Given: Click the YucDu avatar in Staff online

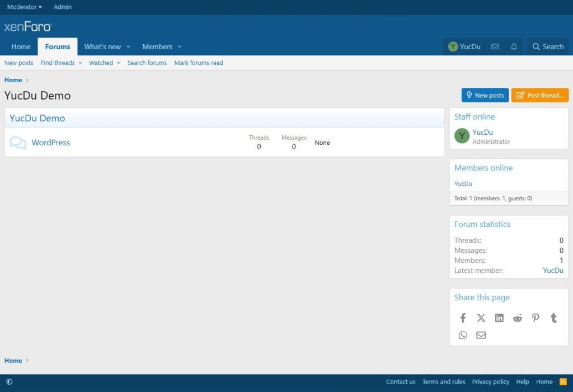Looking at the screenshot, I should click(462, 136).
